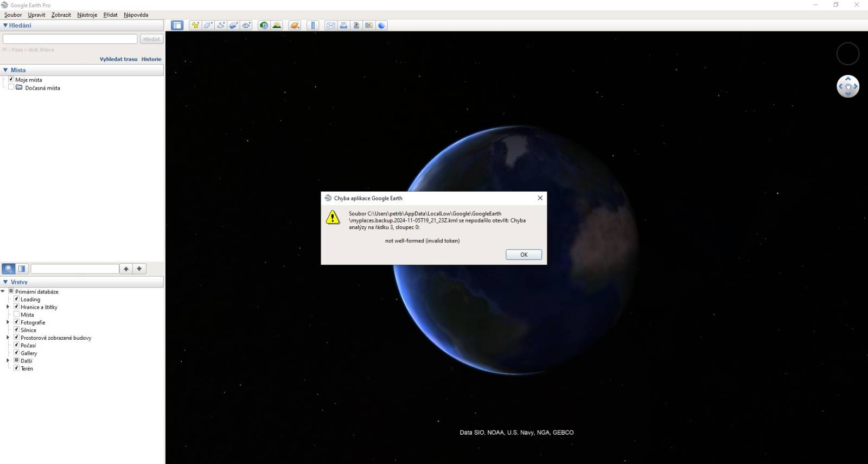Open the Přidat menu
The height and width of the screenshot is (464, 868).
tap(110, 15)
